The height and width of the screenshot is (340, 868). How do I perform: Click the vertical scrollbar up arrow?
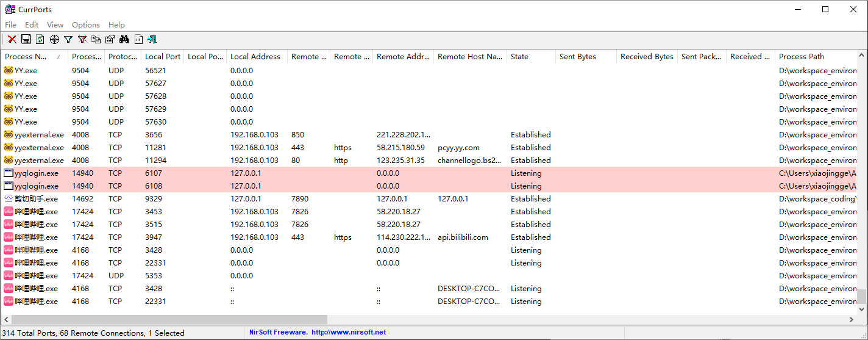pyautogui.click(x=862, y=56)
